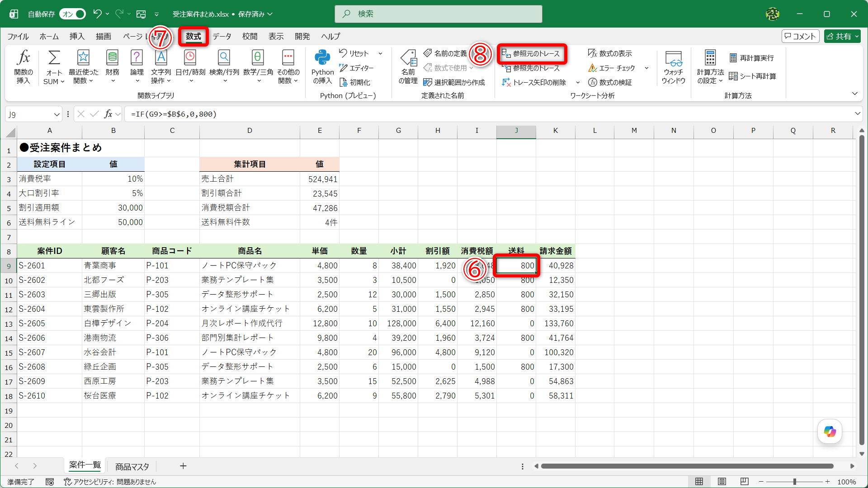Open the Logical (論理) functions

tap(137, 67)
